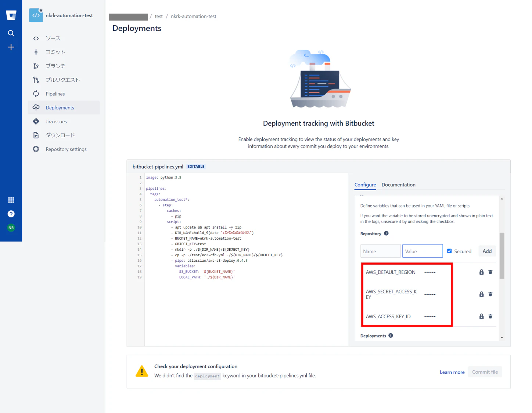Click the repository code avatar icon
532x413 pixels.
[36, 15]
